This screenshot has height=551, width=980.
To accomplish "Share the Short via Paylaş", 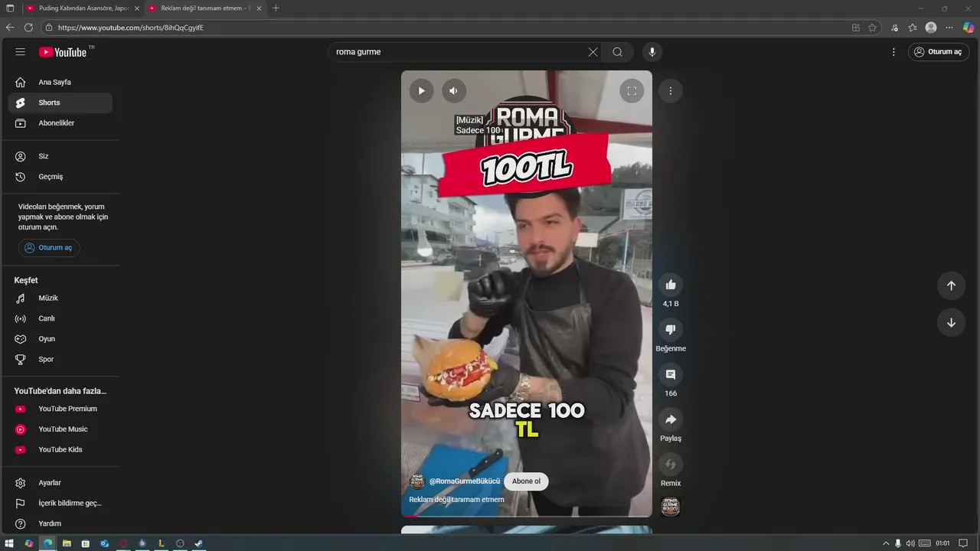I will tap(671, 419).
